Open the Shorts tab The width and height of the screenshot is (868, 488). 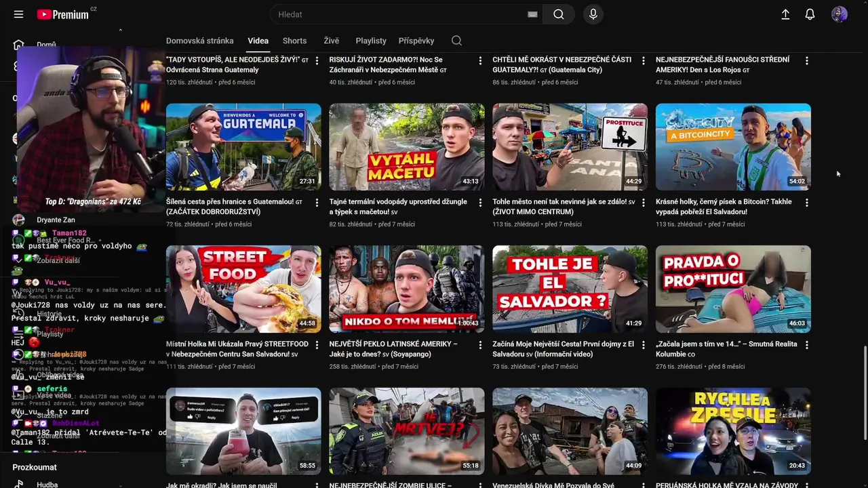coord(294,41)
